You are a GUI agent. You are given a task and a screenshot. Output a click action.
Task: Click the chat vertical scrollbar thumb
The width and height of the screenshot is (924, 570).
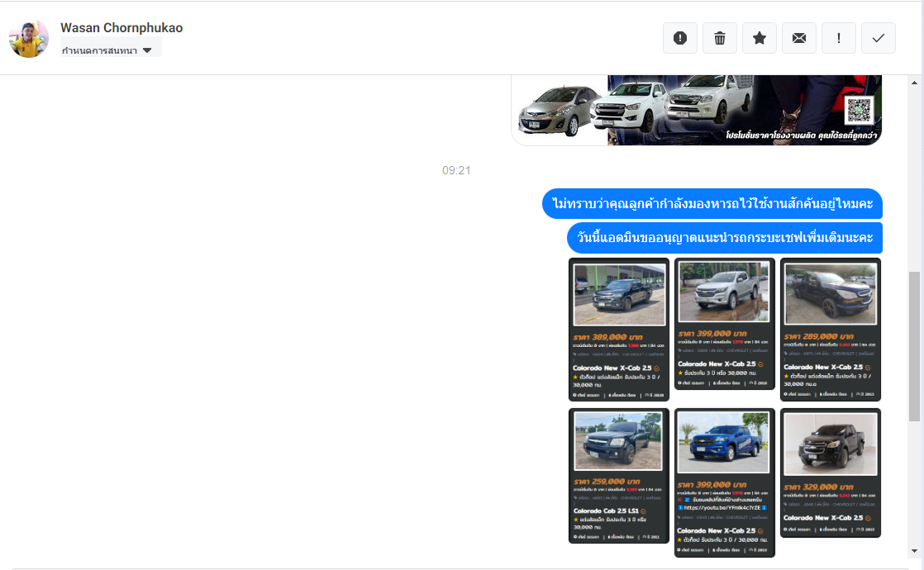[x=914, y=346]
